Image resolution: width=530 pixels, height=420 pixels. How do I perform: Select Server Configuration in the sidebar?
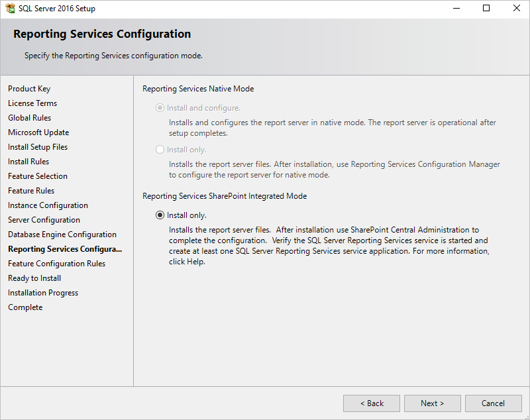click(x=44, y=219)
